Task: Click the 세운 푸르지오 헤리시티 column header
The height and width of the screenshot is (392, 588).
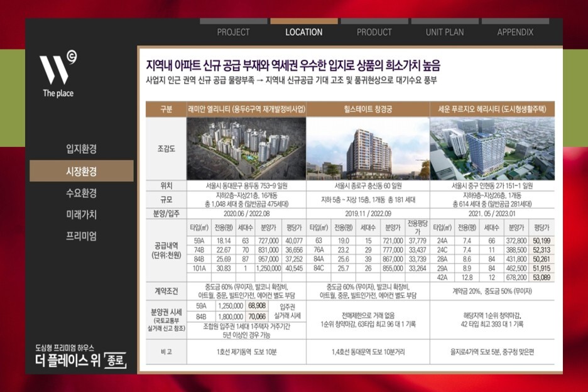Action: (x=493, y=109)
